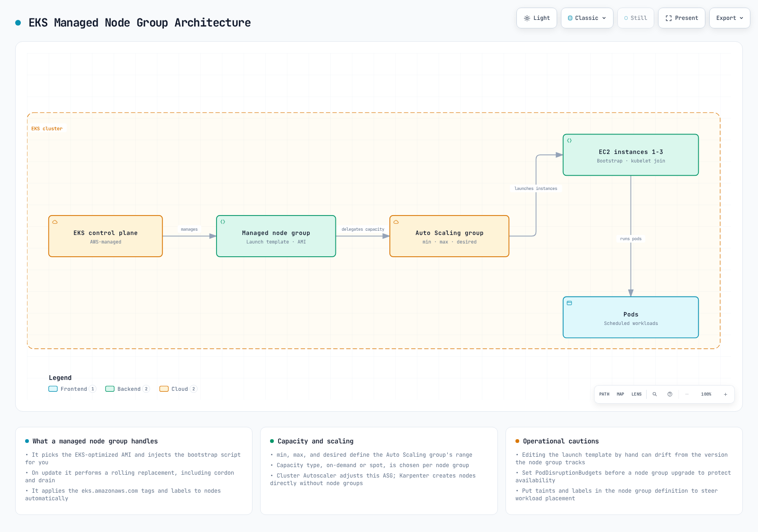Click cloud icon on EKS control plane node
758x532 pixels.
click(55, 222)
